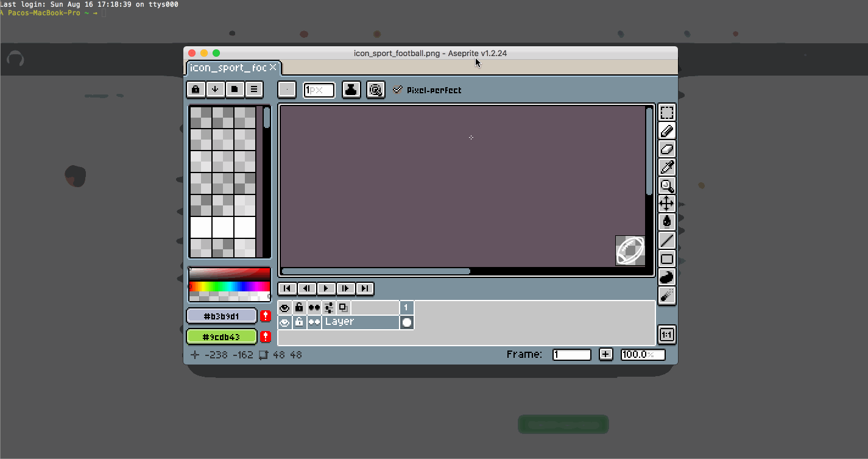Image resolution: width=868 pixels, height=459 pixels.
Task: Select the Blur tool
Action: point(667,296)
